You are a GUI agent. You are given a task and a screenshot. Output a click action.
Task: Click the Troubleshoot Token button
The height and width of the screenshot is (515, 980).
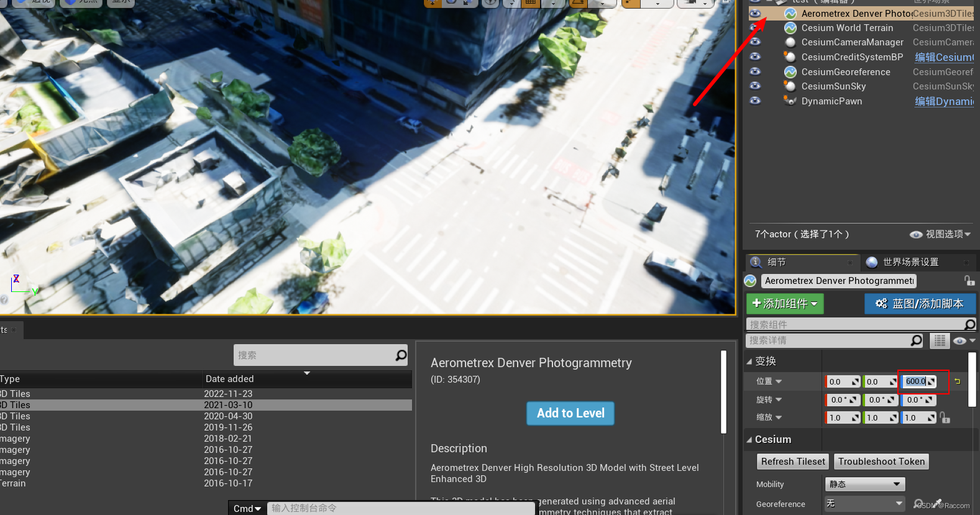click(881, 462)
